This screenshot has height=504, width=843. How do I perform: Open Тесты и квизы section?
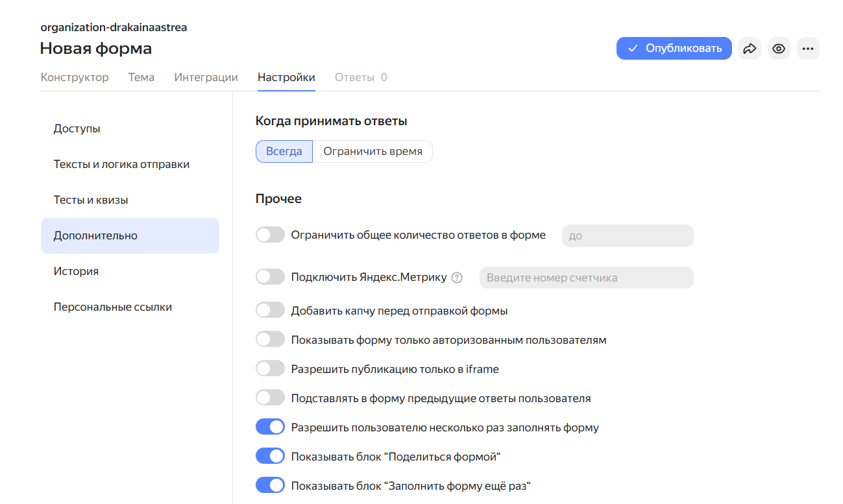pyautogui.click(x=91, y=200)
